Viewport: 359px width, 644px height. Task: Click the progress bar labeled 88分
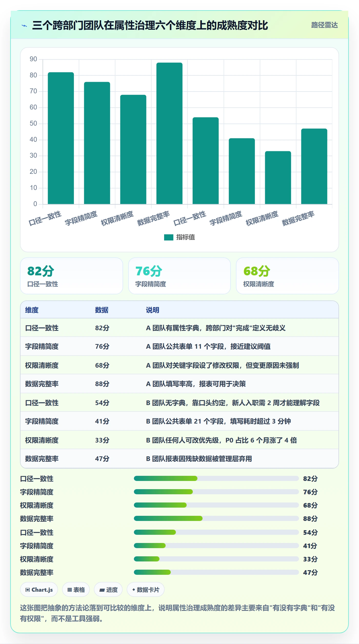click(216, 518)
